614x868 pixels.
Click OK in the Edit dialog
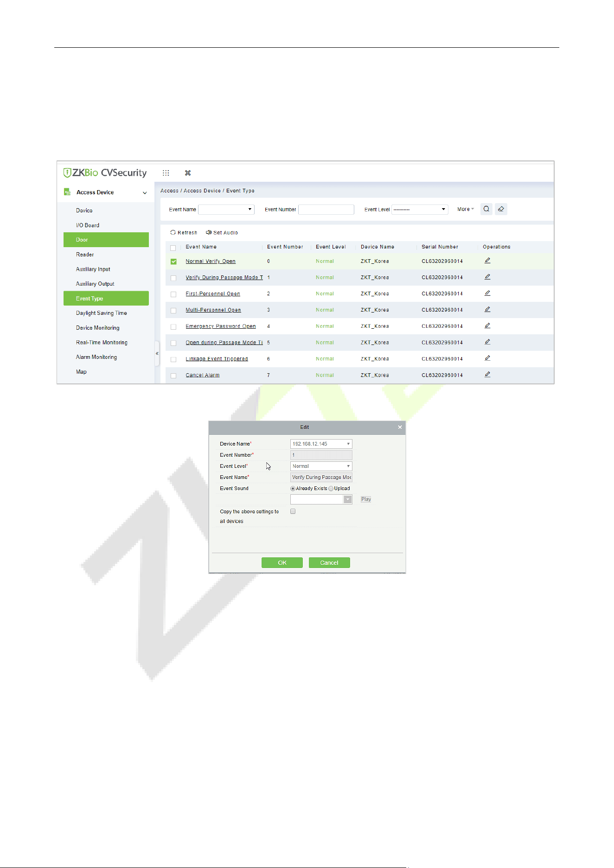(x=282, y=562)
